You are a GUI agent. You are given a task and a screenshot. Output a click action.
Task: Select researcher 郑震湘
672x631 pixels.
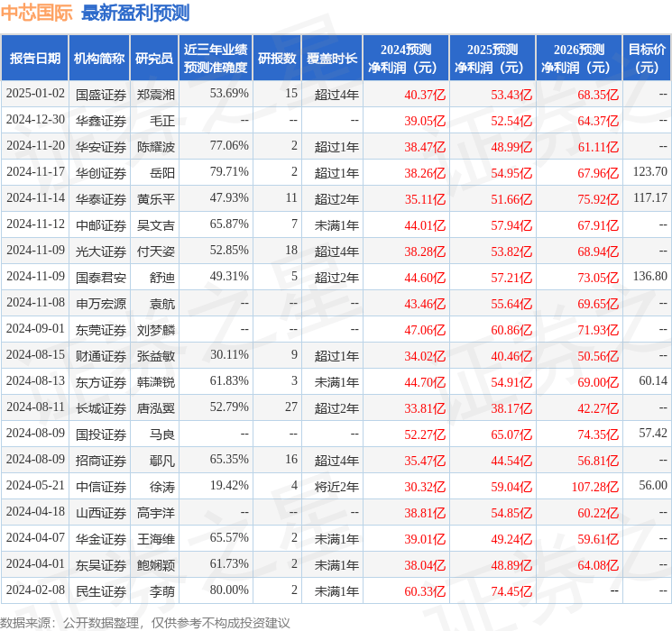(x=155, y=95)
